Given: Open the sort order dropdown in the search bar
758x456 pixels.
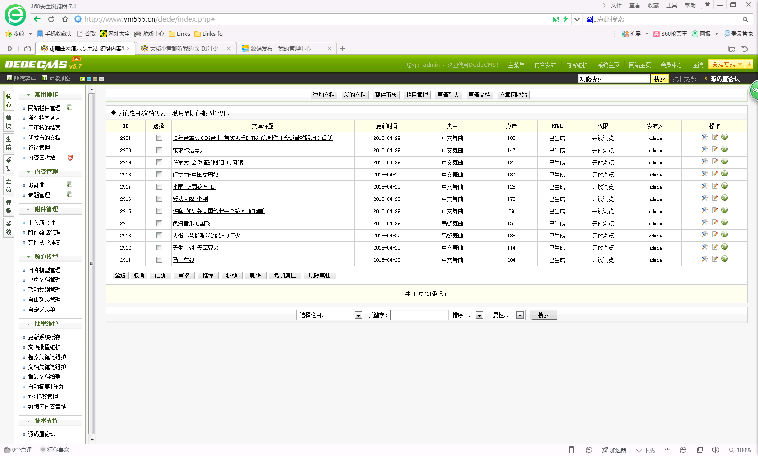Looking at the screenshot, I should 467,315.
